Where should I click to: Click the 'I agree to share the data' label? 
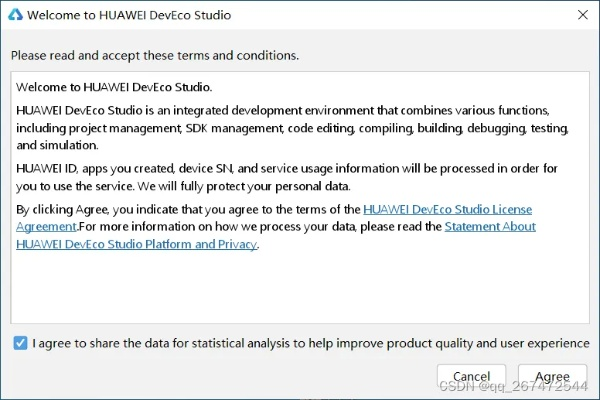pyautogui.click(x=310, y=343)
